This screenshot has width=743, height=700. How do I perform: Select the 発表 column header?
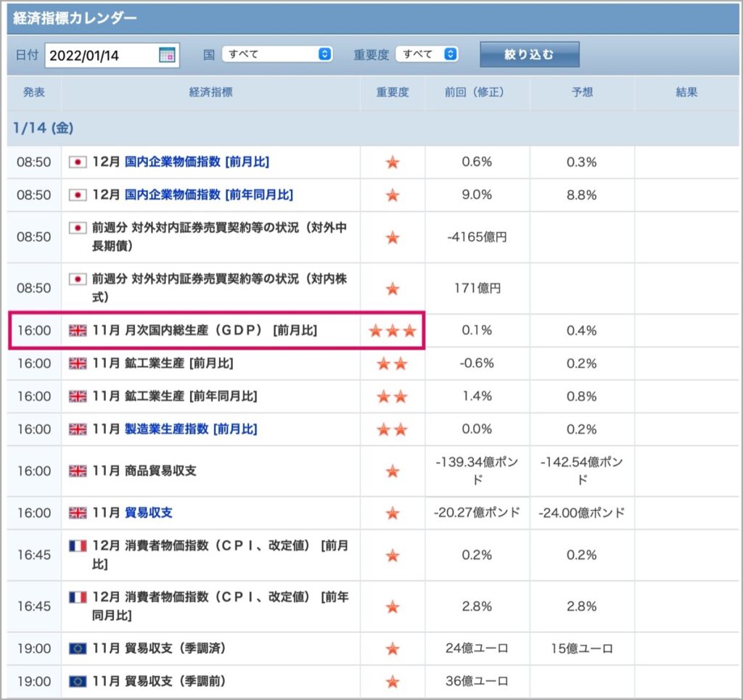coord(34,92)
